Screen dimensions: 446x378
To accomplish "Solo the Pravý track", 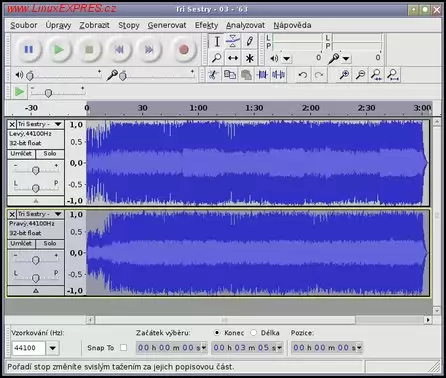I will (x=50, y=244).
